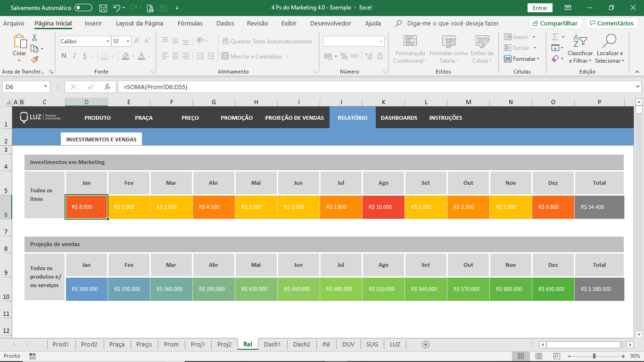The image size is (644, 362).
Task: Collapse the ribbon with the chevron
Action: (636, 72)
